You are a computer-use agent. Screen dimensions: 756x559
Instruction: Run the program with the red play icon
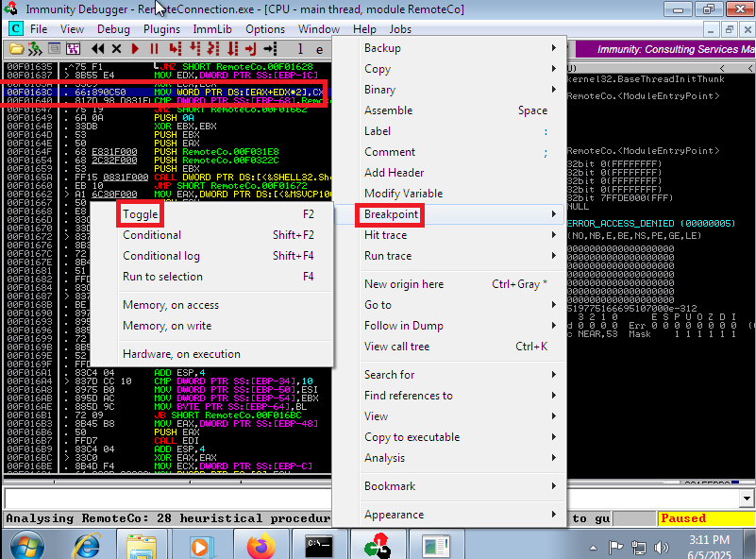136,49
